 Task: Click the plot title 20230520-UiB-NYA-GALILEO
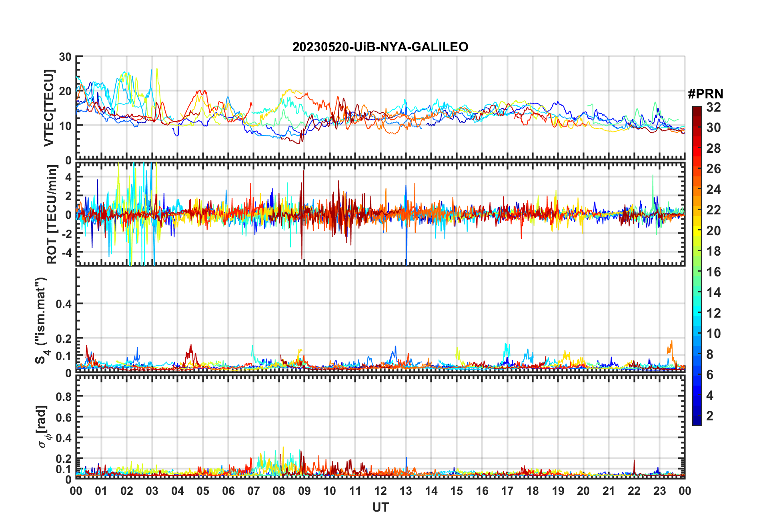point(380,47)
